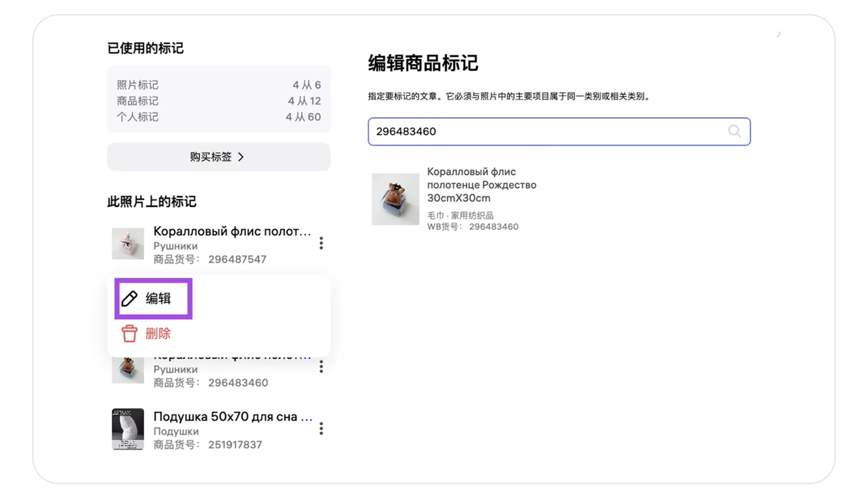Click inside the 296483460 search field

(517, 132)
